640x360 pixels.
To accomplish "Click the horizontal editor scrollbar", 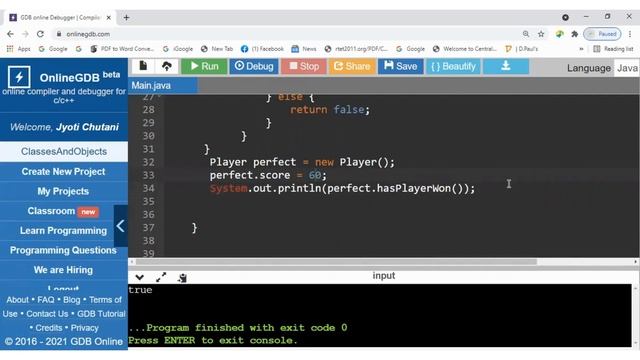I will pyautogui.click(x=336, y=262).
